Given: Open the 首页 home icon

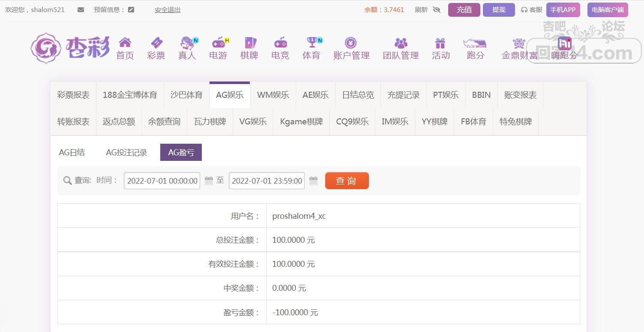Looking at the screenshot, I should (x=125, y=42).
